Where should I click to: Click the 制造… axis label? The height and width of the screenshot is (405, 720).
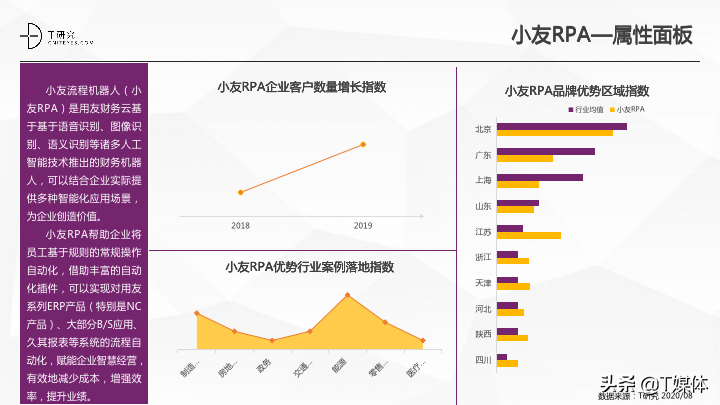[190, 369]
